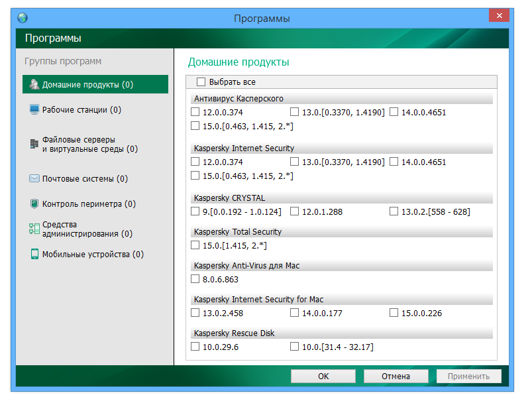Check 14.0.0.4651 under Антивирус Касперского
Viewport: 532px width, 407px height.
(394, 111)
